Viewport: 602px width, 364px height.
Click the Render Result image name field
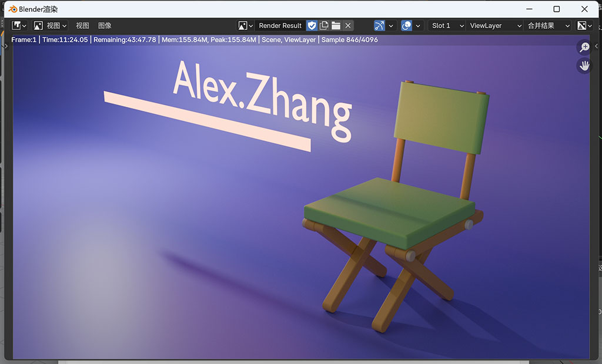pyautogui.click(x=280, y=26)
